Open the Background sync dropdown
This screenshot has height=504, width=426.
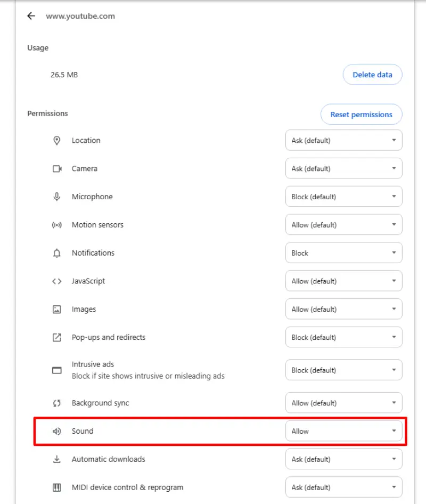tap(343, 403)
